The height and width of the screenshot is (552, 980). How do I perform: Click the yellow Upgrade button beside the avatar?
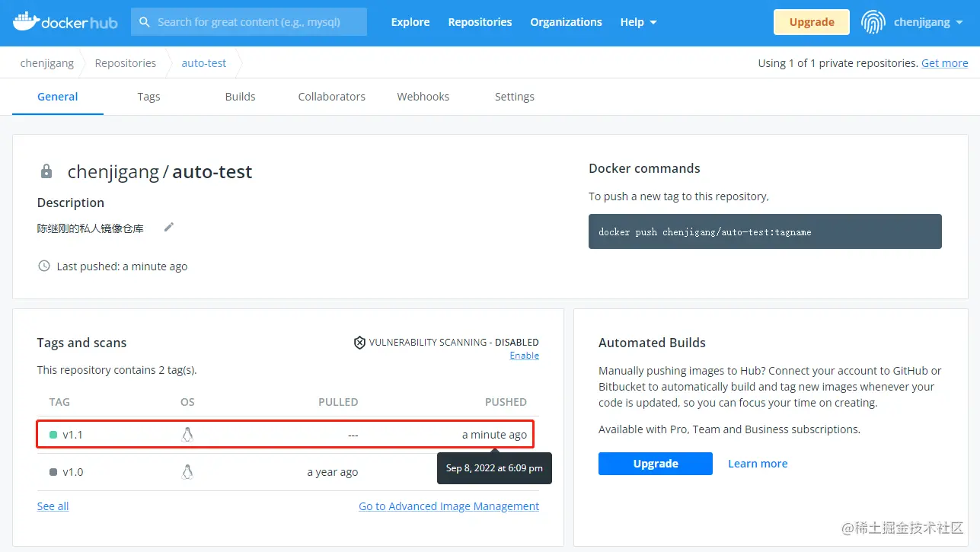[812, 22]
